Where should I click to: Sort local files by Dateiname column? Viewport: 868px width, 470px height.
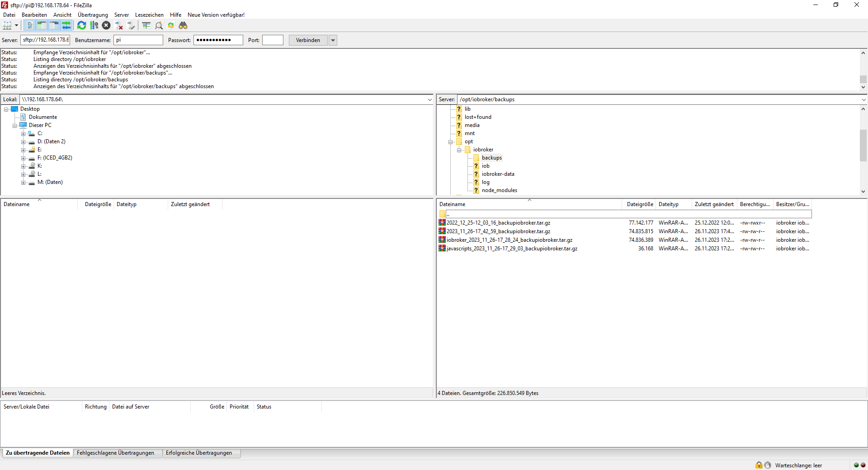point(39,204)
